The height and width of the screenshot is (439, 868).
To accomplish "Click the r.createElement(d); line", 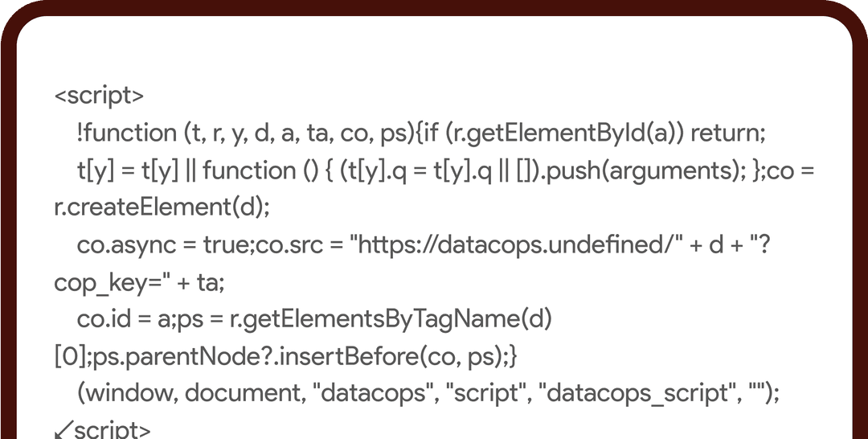I will click(162, 207).
